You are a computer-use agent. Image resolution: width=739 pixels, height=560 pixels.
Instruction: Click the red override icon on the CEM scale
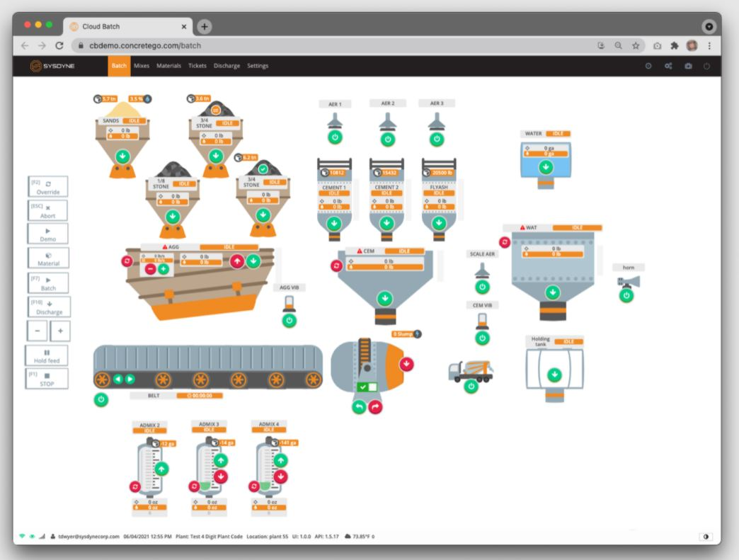[338, 265]
